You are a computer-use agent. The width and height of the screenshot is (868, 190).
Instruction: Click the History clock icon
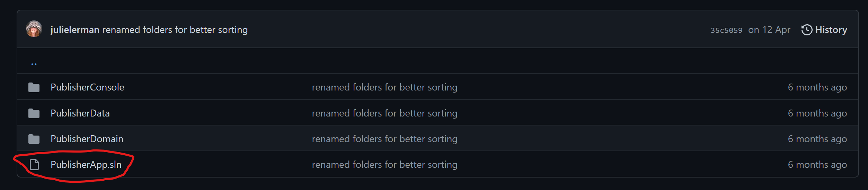pos(806,30)
